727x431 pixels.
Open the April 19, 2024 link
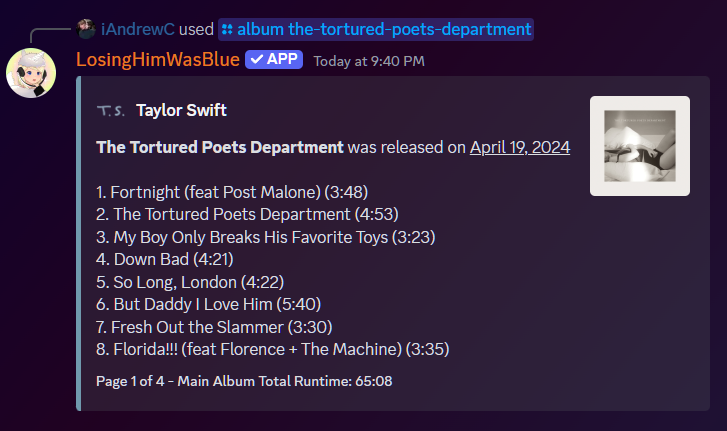520,147
